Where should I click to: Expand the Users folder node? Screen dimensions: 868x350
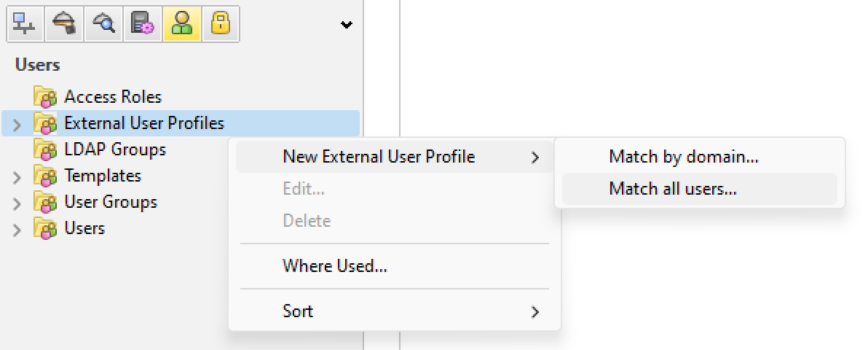coord(17,230)
